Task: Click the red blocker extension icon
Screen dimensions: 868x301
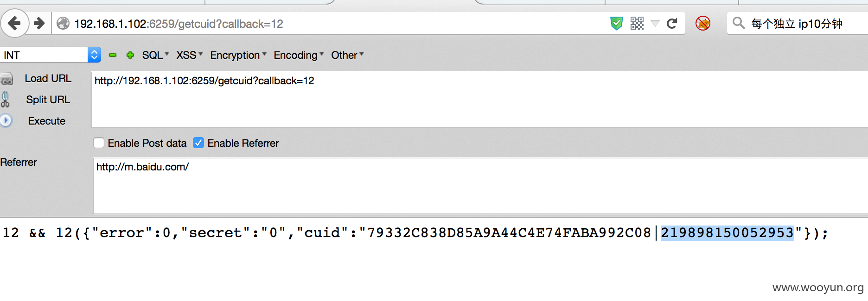Action: [703, 23]
